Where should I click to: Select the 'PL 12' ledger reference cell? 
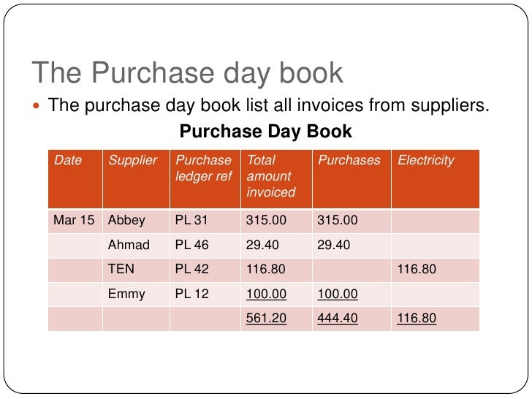[x=205, y=294]
